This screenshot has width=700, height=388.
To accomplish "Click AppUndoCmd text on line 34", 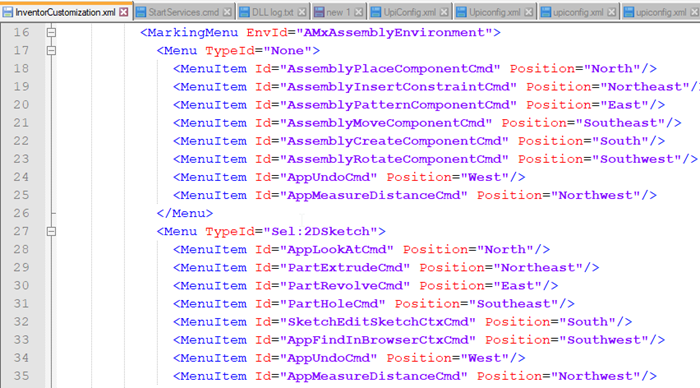I will click(x=329, y=358).
